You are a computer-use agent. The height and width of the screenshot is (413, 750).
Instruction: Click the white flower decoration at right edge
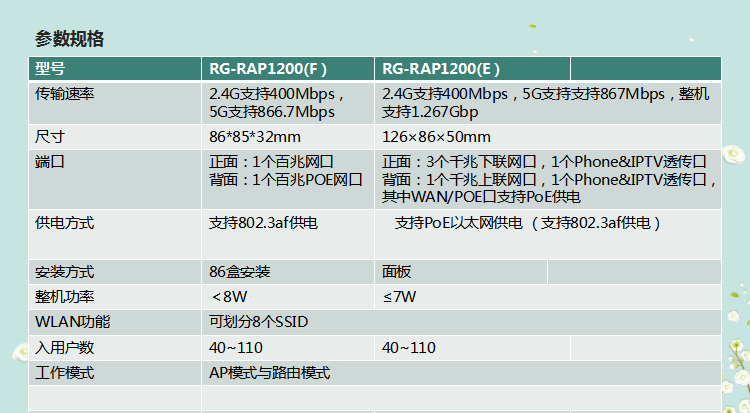click(733, 155)
